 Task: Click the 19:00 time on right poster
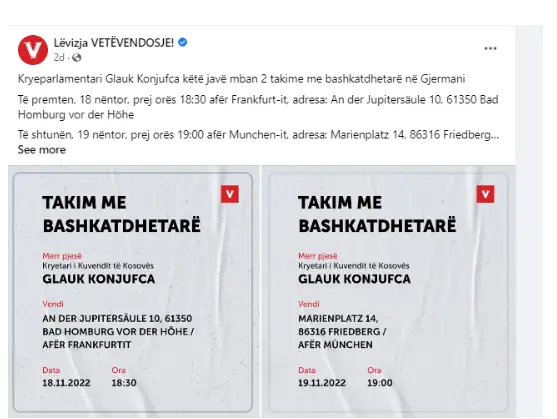coord(380,383)
